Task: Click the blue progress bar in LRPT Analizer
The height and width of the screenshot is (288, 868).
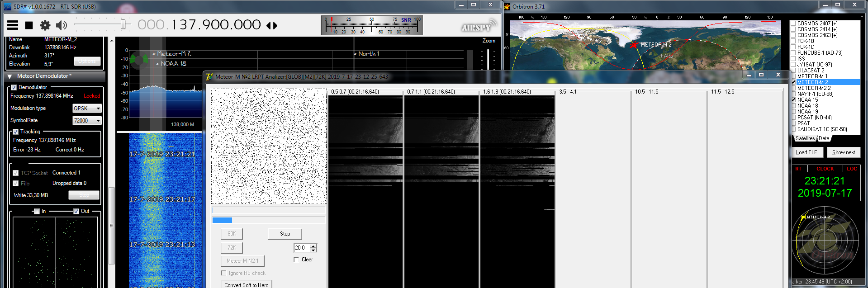Action: tap(269, 220)
